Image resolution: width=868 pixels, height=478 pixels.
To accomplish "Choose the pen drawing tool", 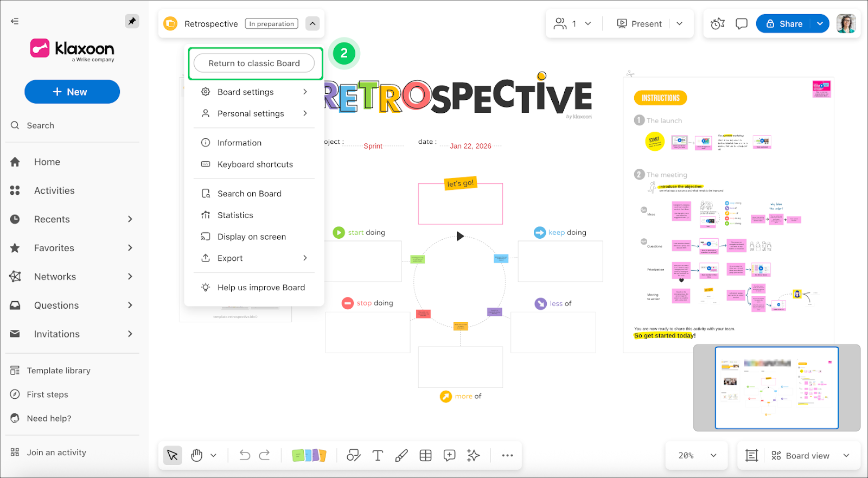I will point(401,455).
